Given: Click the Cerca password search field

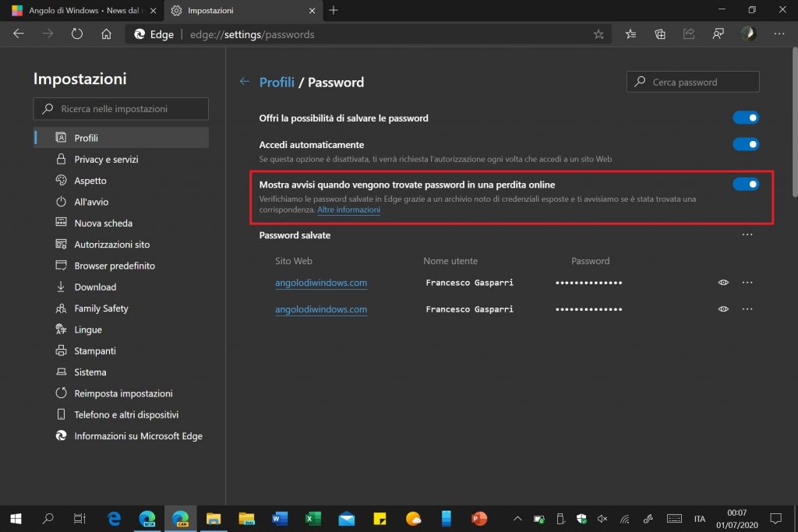Looking at the screenshot, I should pos(693,82).
